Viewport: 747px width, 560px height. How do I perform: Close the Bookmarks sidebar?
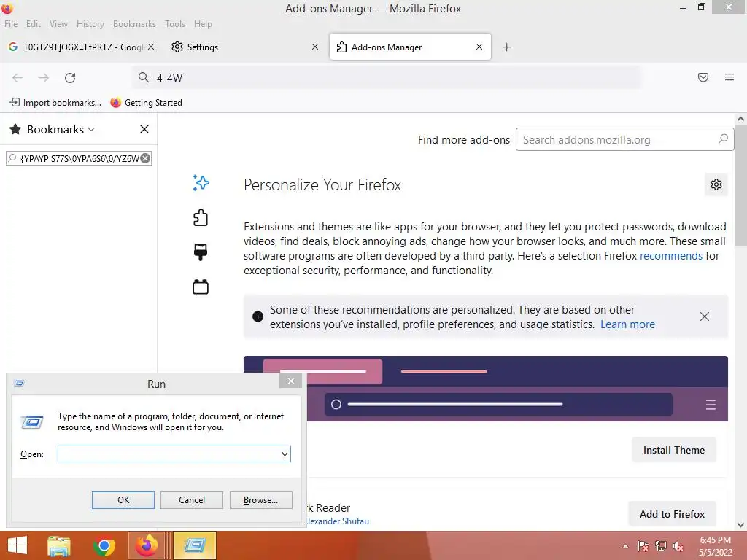point(144,129)
